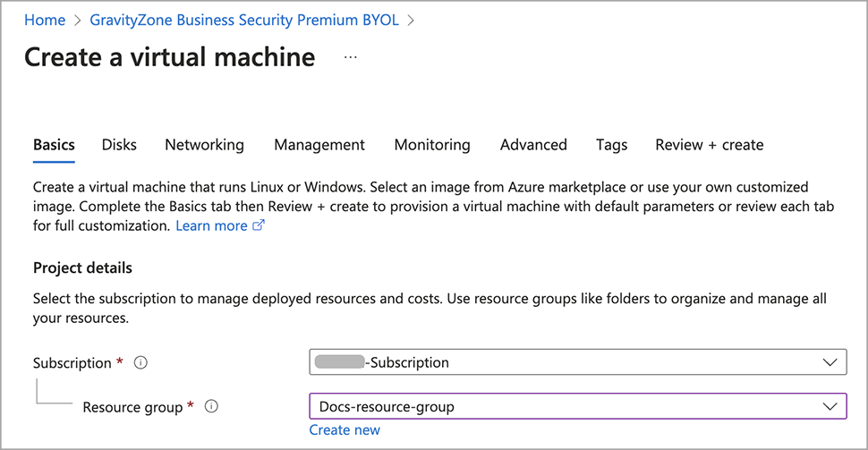Expand the Subscription dropdown

pos(577,362)
